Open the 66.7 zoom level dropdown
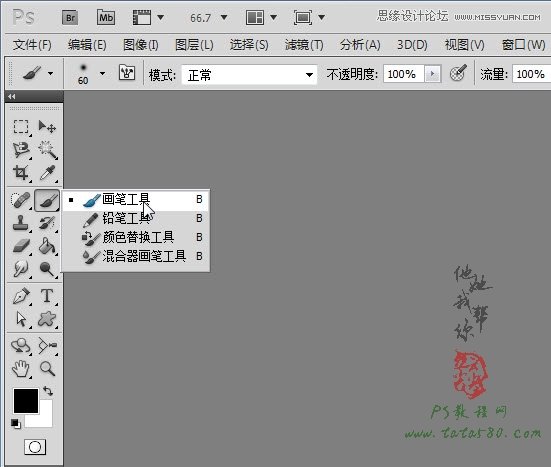The width and height of the screenshot is (551, 467). pos(224,17)
